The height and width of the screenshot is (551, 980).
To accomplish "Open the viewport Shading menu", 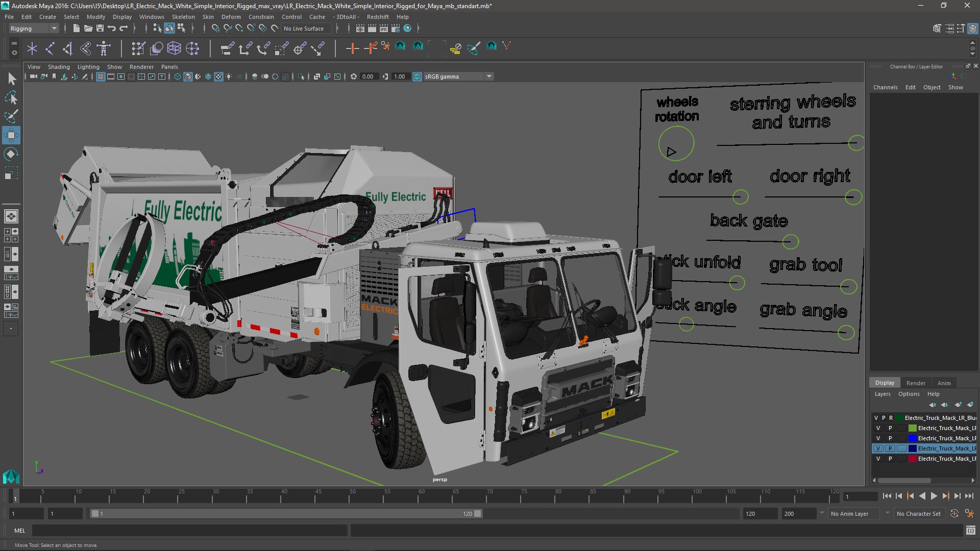I will 59,67.
